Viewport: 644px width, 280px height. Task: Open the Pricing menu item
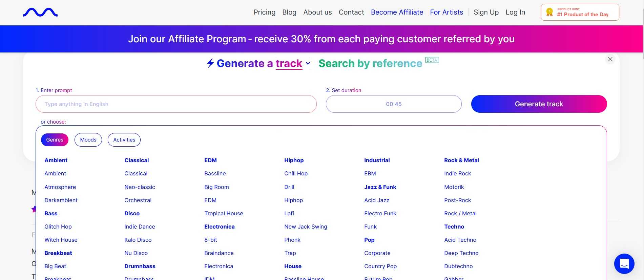[x=265, y=12]
